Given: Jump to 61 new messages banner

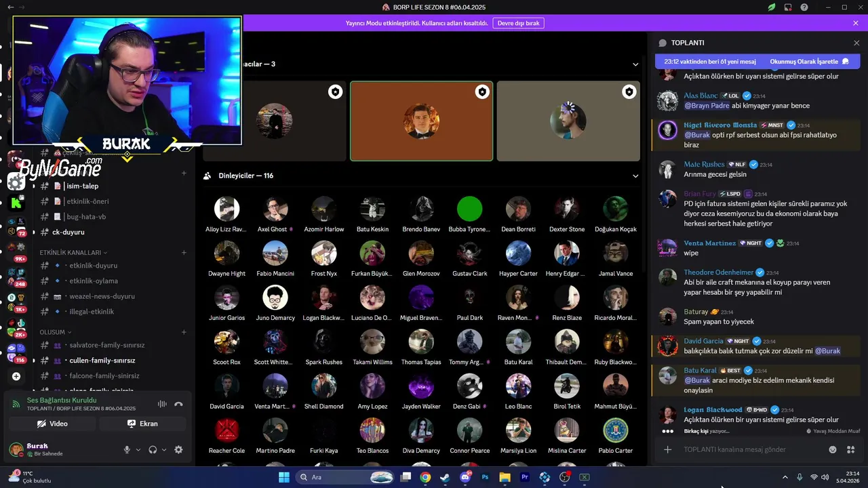Looking at the screenshot, I should pos(710,62).
